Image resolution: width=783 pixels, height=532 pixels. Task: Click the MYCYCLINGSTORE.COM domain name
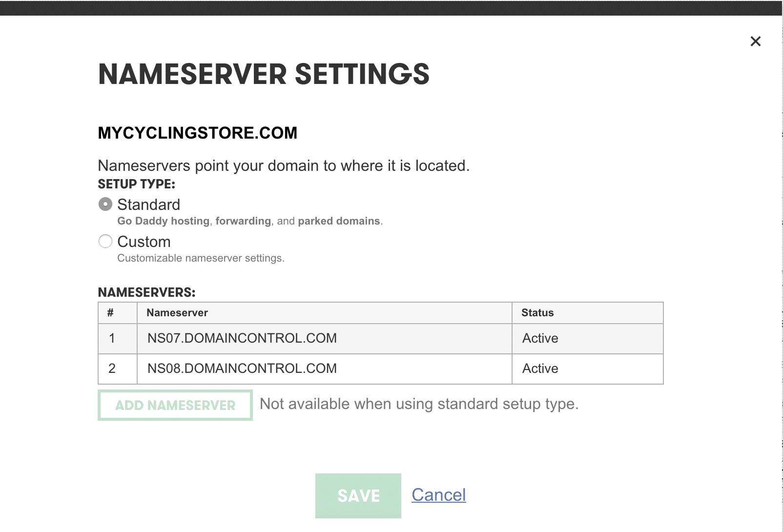[x=197, y=133]
